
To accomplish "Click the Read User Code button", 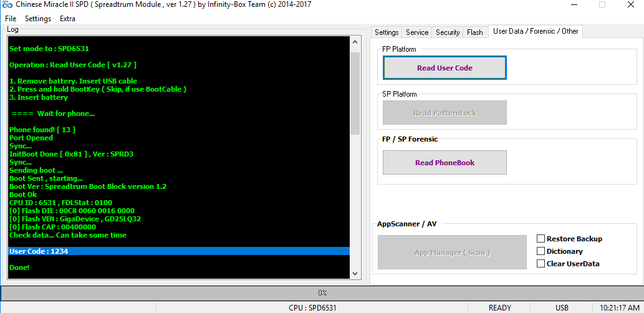I will coord(445,68).
